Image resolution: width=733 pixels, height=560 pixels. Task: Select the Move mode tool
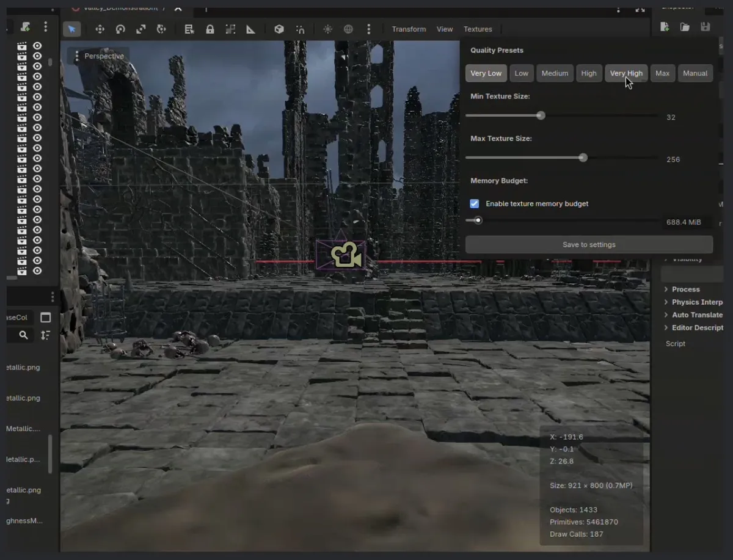click(x=100, y=29)
